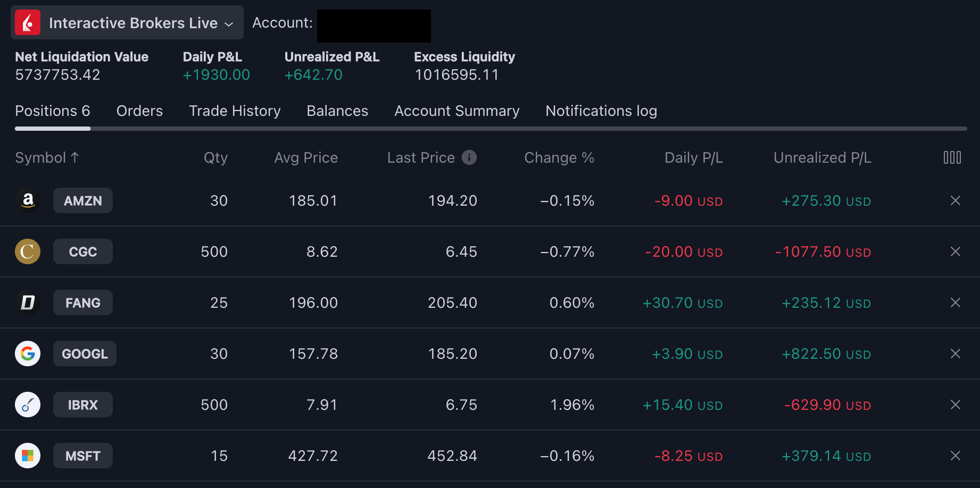980x488 pixels.
Task: Sort by Unrealized P/L column header
Action: pyautogui.click(x=822, y=157)
